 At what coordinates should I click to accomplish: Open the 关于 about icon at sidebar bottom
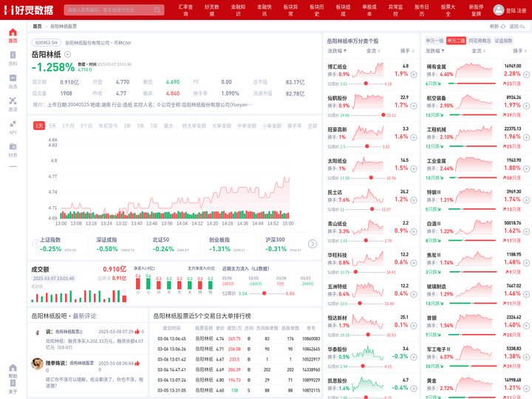point(13,383)
